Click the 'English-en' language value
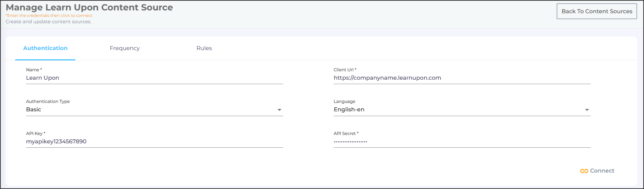The image size is (644, 189). coord(349,110)
